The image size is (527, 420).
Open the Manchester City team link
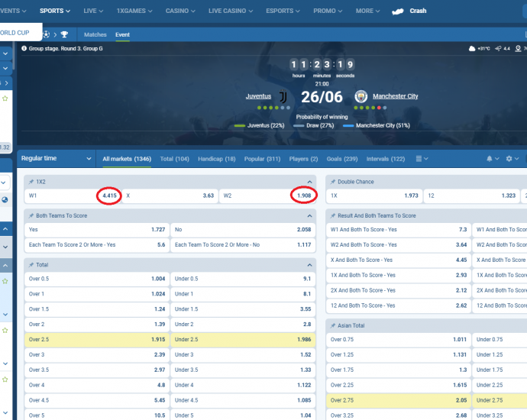click(x=396, y=96)
